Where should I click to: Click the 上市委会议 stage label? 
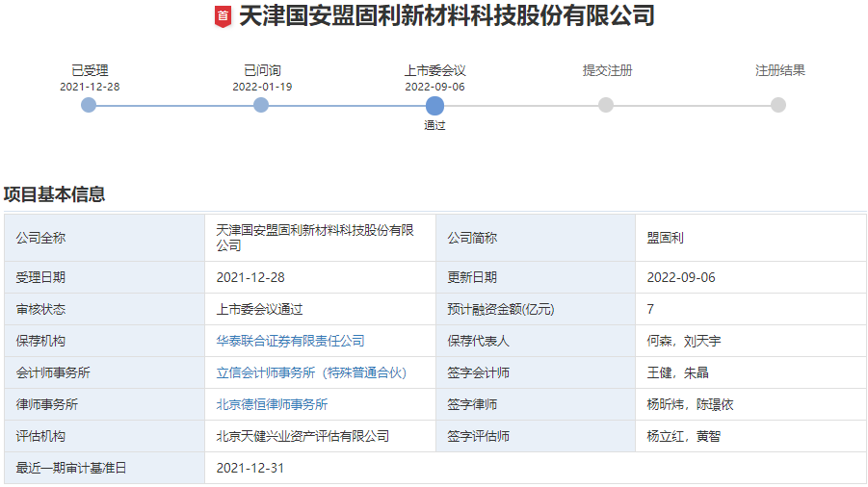click(434, 71)
